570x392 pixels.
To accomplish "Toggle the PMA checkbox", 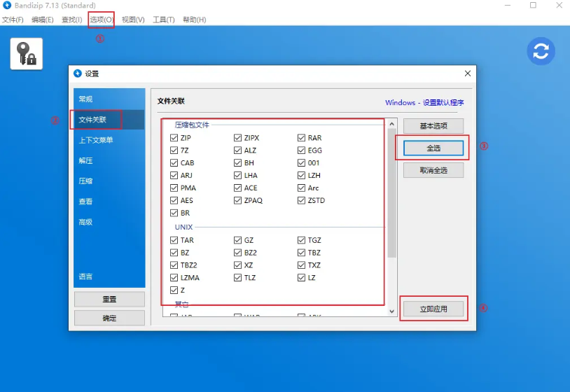I will [174, 188].
